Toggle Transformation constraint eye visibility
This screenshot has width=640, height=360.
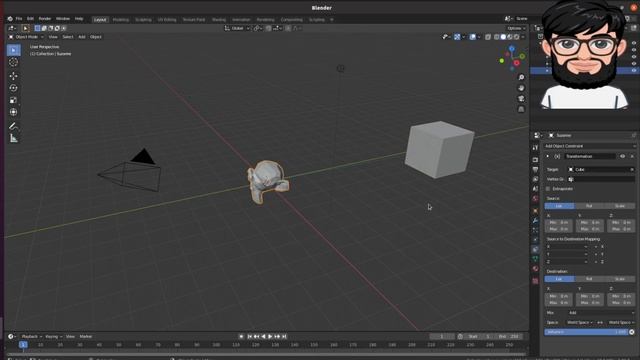pyautogui.click(x=622, y=156)
